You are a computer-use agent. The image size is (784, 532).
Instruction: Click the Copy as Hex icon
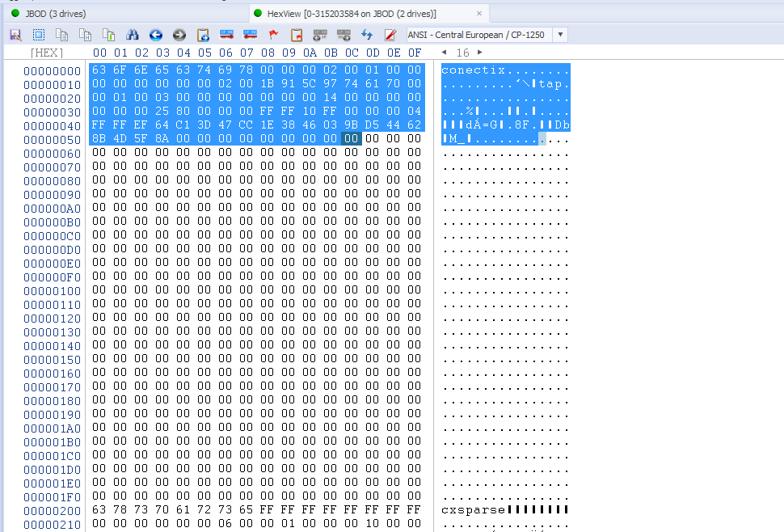(x=86, y=35)
